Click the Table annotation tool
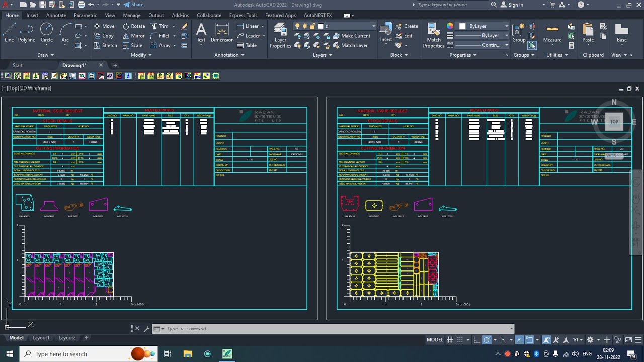Viewport: 644px width, 362px height. coord(247,45)
